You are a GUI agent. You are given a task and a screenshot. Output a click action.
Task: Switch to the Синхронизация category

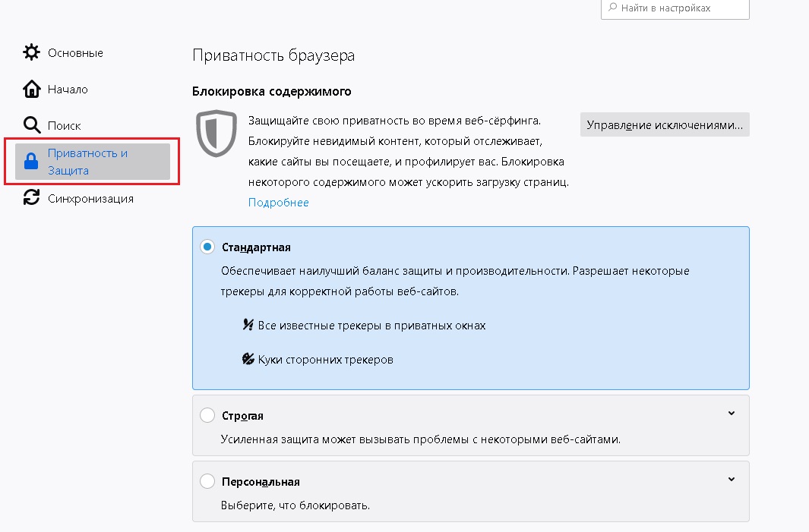tap(93, 198)
